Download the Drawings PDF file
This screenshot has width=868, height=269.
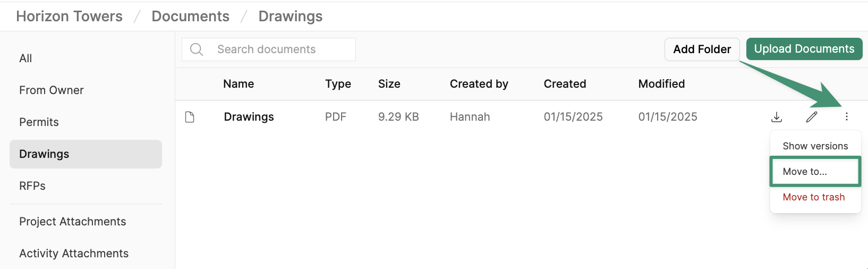click(x=777, y=117)
